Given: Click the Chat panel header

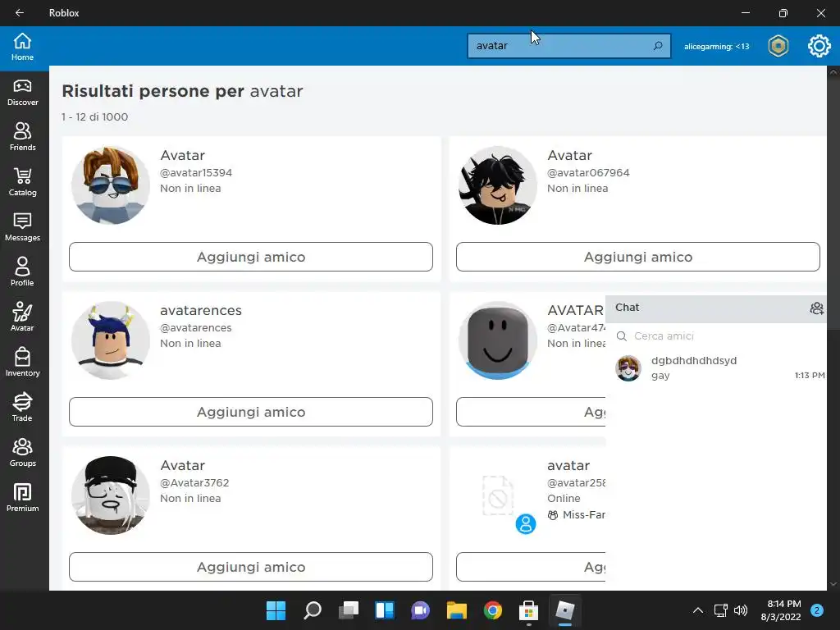Looking at the screenshot, I should 715,308.
